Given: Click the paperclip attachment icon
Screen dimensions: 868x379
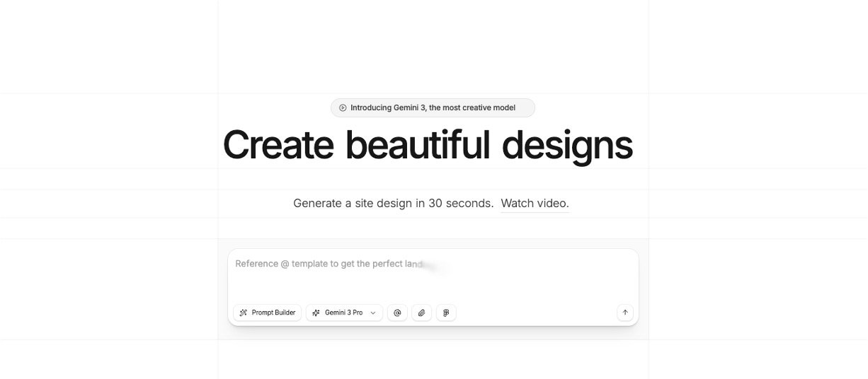Looking at the screenshot, I should coord(421,313).
